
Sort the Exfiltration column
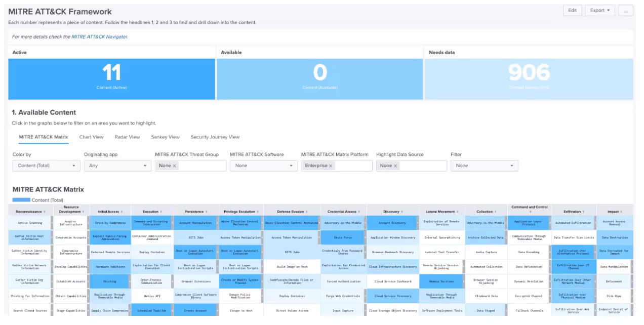(582, 212)
